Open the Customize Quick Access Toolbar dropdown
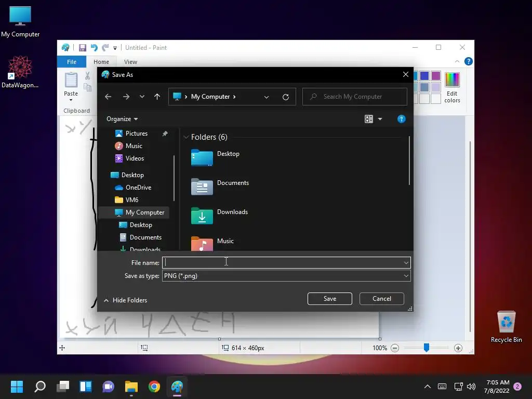 (115, 48)
